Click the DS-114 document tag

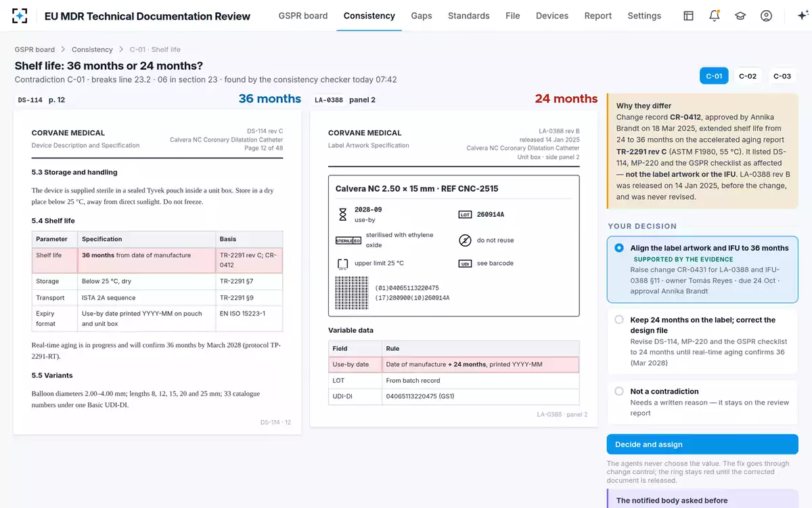[x=31, y=100]
